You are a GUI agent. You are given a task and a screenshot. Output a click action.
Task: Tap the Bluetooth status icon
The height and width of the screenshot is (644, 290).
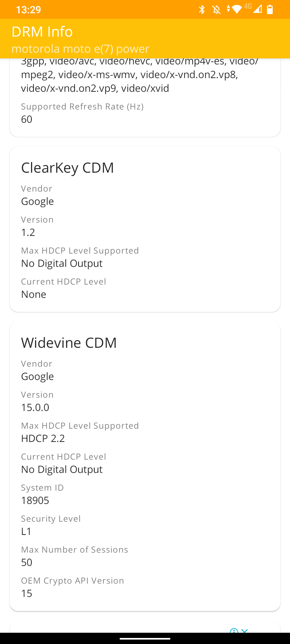coord(202,9)
